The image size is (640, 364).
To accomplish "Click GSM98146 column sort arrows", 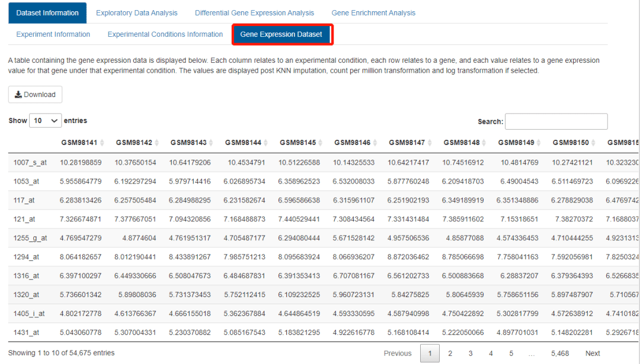I will click(x=375, y=143).
